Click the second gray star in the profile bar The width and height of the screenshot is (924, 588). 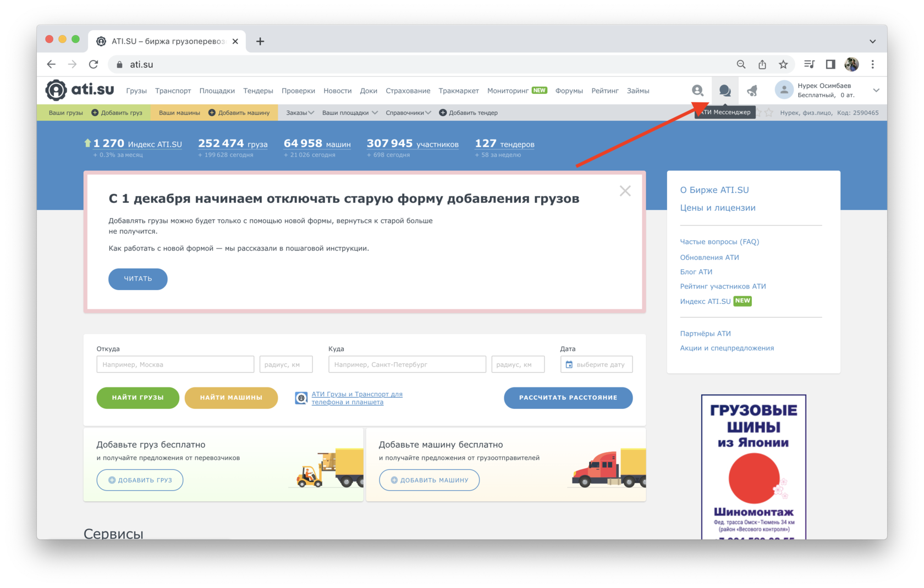(769, 113)
